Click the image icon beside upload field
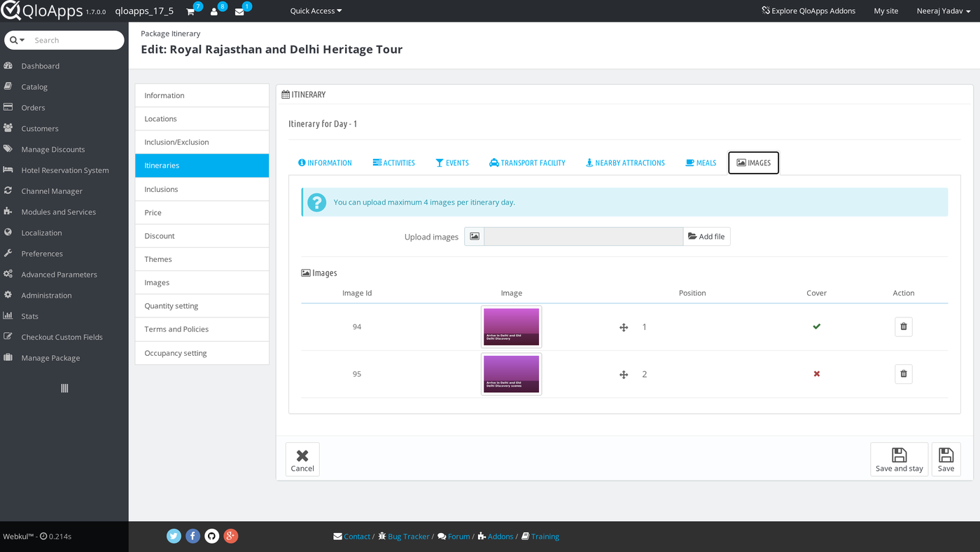 tap(475, 237)
